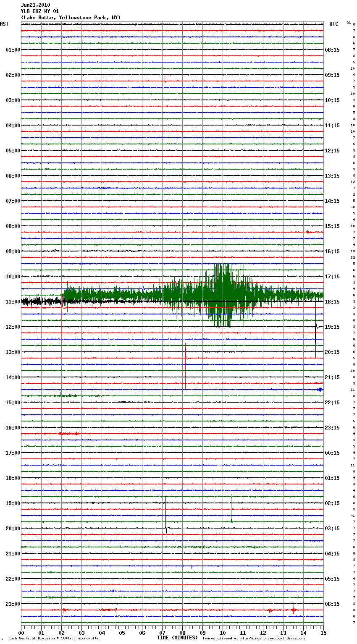
Task: Click minute tick 15 on bottom time axis
Action: click(323, 633)
